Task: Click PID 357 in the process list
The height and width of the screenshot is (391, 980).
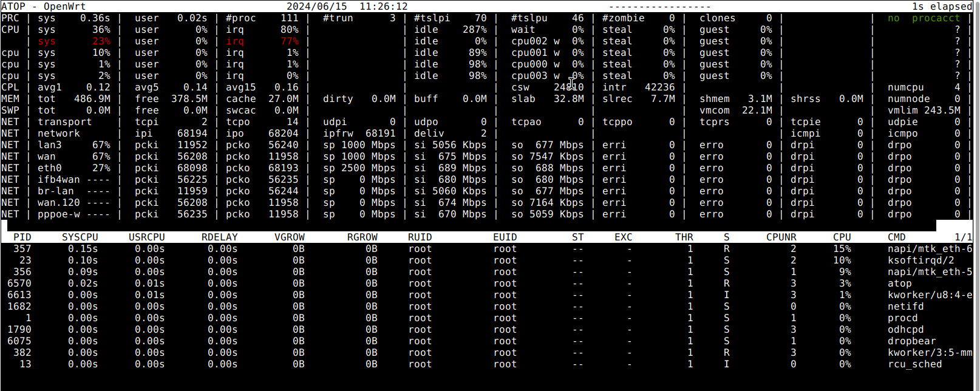Action: (22, 249)
